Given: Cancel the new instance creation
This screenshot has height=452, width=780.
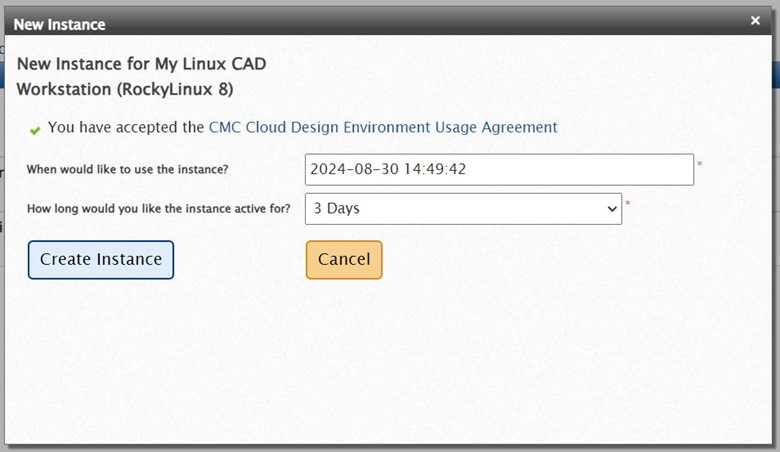Looking at the screenshot, I should pyautogui.click(x=343, y=260).
